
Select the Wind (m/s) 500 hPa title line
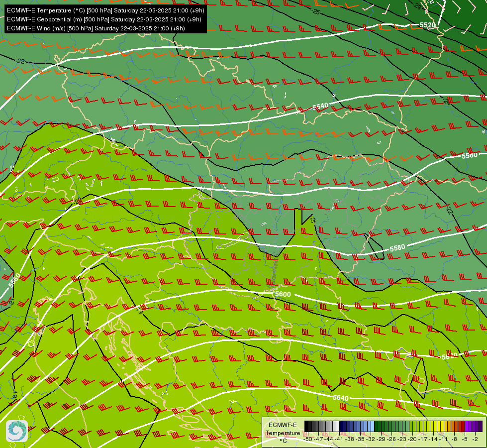(96, 28)
